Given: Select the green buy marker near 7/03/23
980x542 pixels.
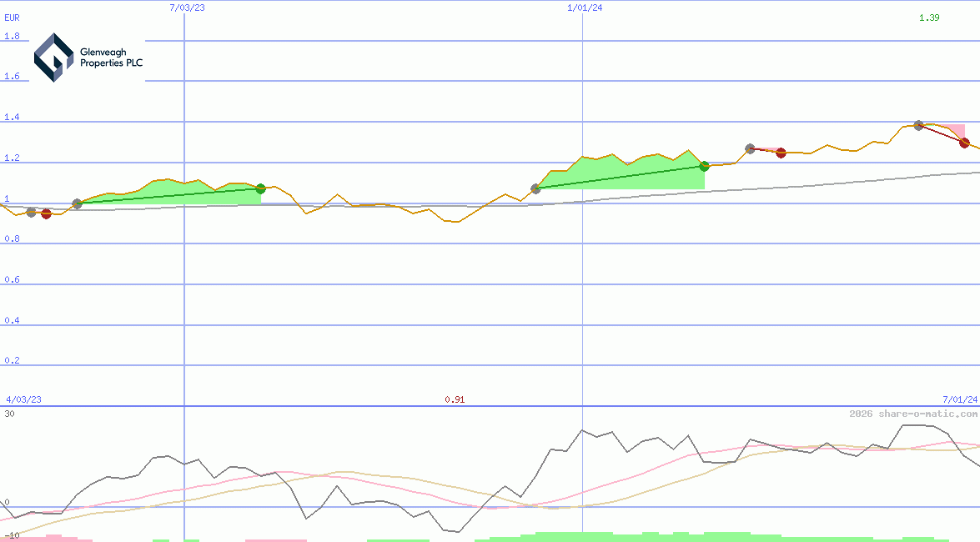Looking at the screenshot, I should 260,188.
